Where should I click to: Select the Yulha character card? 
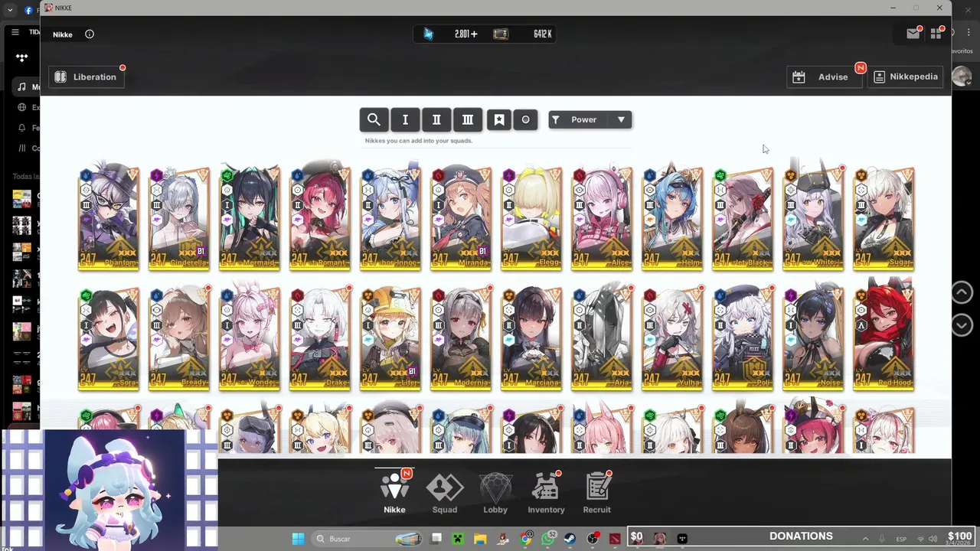(672, 339)
